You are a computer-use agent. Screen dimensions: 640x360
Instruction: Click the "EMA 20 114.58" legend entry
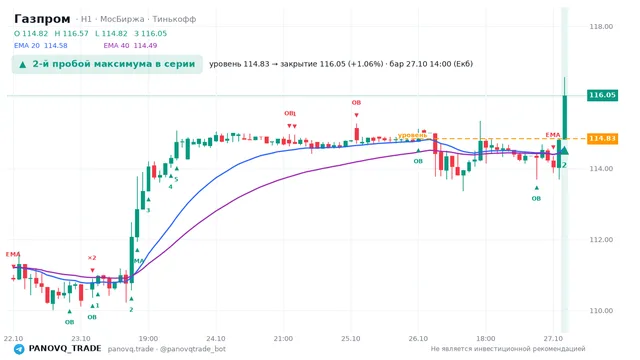(41, 46)
